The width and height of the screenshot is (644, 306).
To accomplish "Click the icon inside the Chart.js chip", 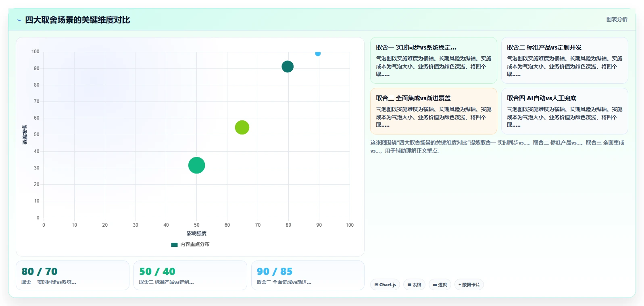I will click(x=376, y=285).
